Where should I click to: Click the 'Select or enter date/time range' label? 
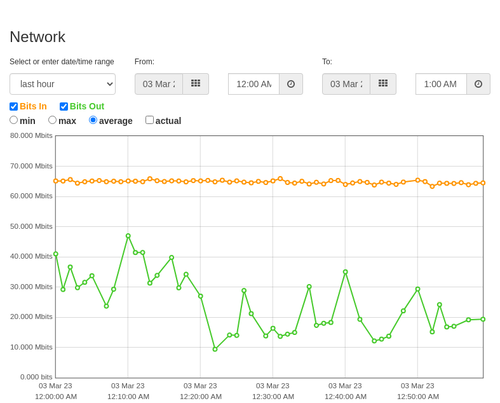(x=62, y=62)
